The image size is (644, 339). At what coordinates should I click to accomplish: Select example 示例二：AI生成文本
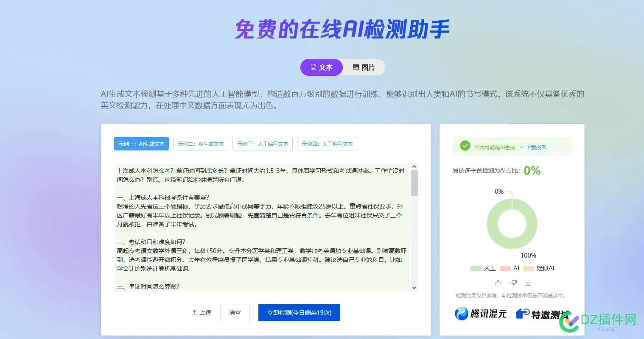pos(201,144)
